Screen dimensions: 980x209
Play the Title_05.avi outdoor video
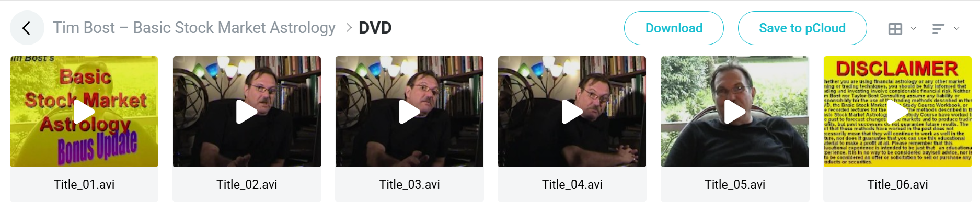point(735,112)
